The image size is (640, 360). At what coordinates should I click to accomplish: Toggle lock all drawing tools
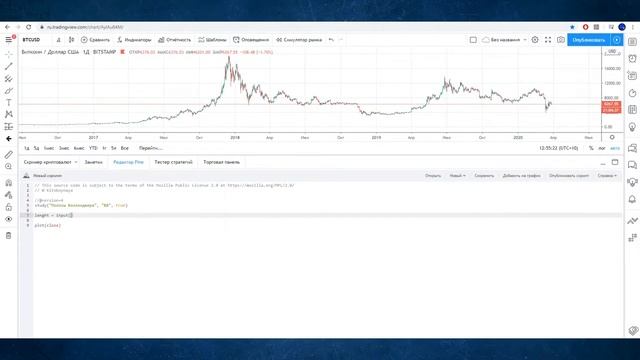[9, 207]
